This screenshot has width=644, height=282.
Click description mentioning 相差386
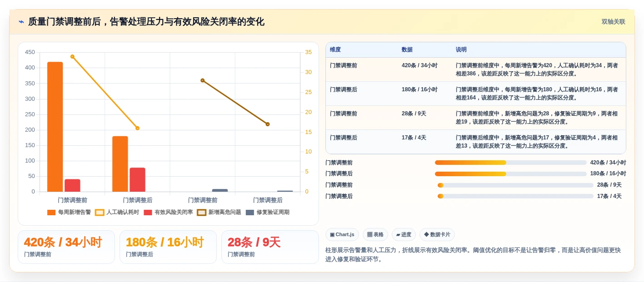click(x=537, y=69)
